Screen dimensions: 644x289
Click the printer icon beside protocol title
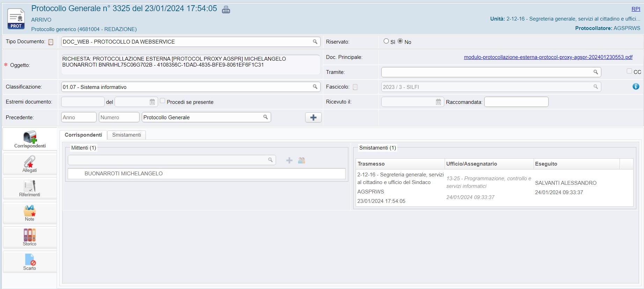226,9
